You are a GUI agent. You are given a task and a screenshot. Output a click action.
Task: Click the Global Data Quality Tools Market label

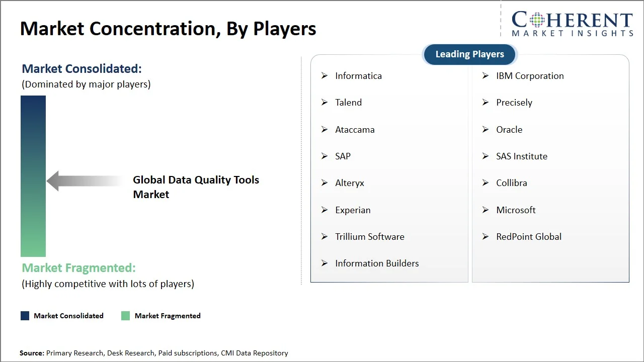(196, 187)
